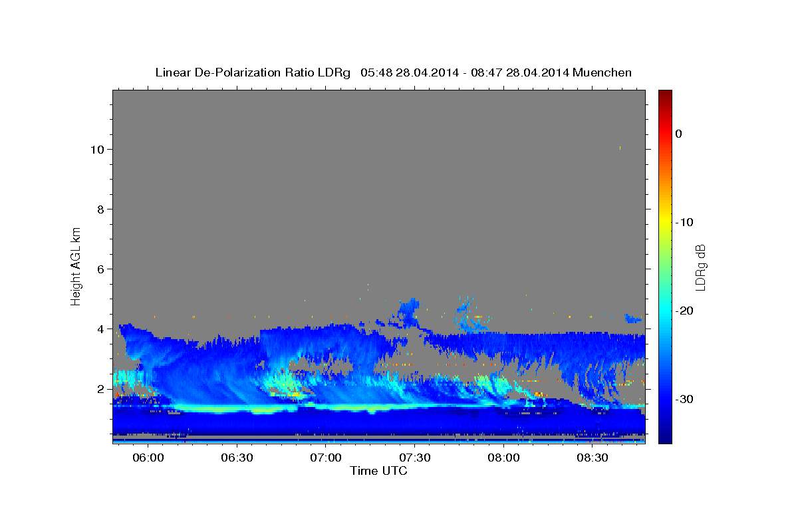Click the plot title 'Linear De-Polarization Ratio LDRg'
This screenshot has height=532, width=798.
(x=252, y=72)
